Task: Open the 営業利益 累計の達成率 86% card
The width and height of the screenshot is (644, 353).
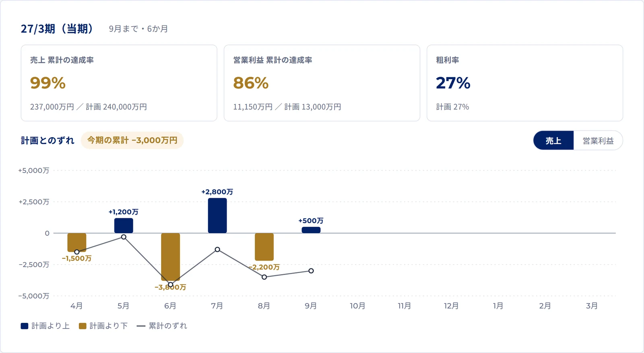Action: point(322,83)
